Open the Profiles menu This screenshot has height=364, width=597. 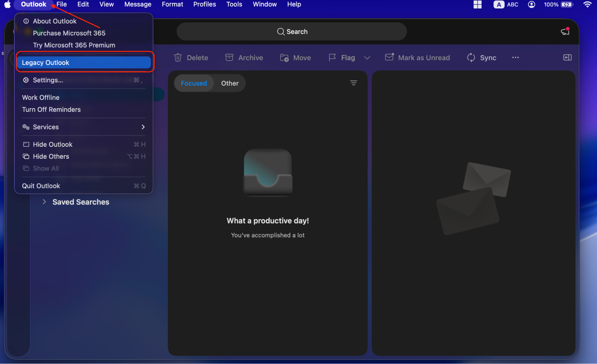pos(204,4)
